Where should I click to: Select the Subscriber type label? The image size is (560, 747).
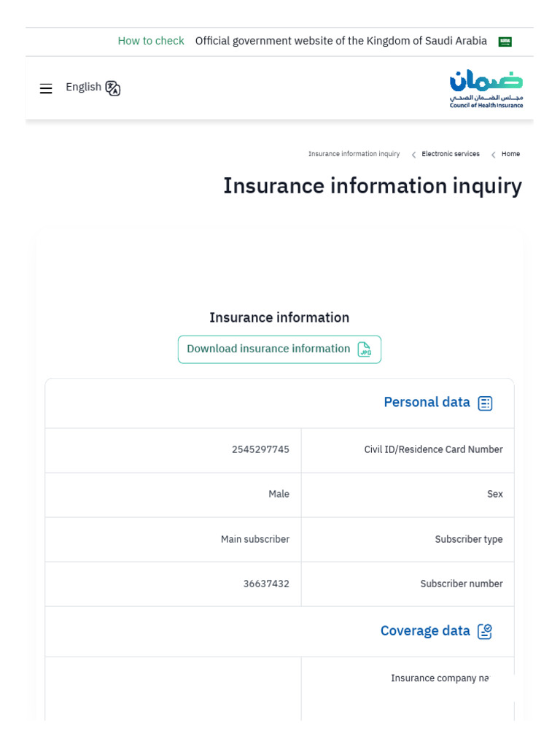click(469, 539)
